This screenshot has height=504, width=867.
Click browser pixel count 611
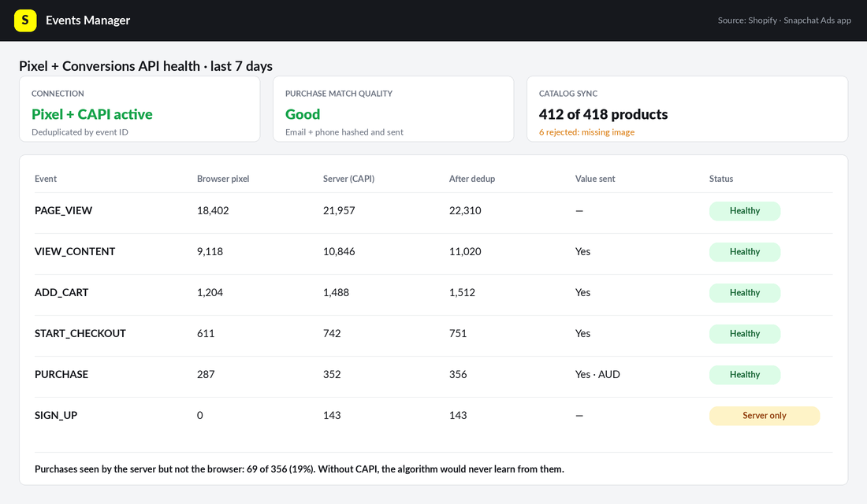click(x=206, y=333)
